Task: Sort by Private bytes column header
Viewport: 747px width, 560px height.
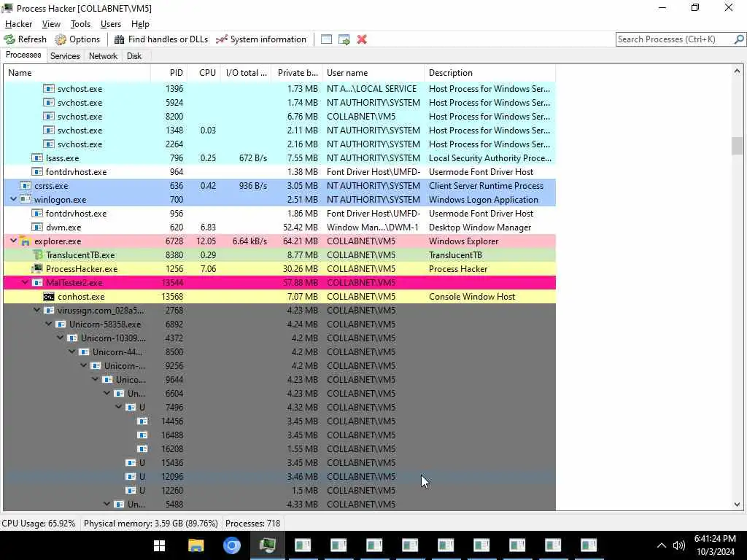Action: click(x=297, y=73)
